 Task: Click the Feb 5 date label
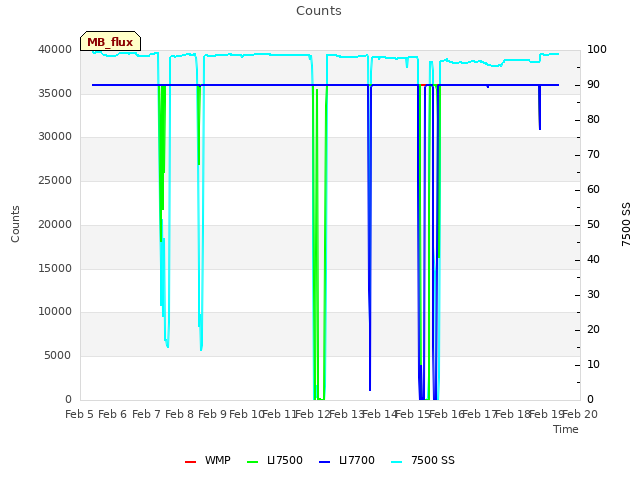(80, 415)
